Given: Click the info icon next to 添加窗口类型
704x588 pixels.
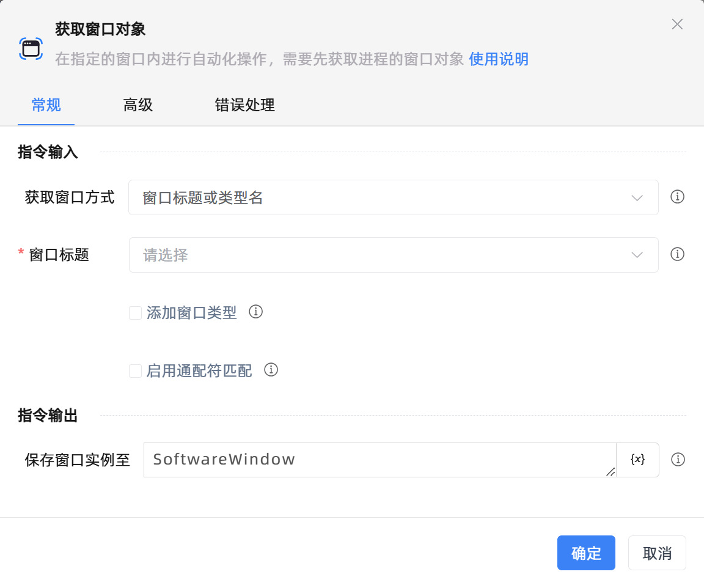Looking at the screenshot, I should click(x=256, y=312).
